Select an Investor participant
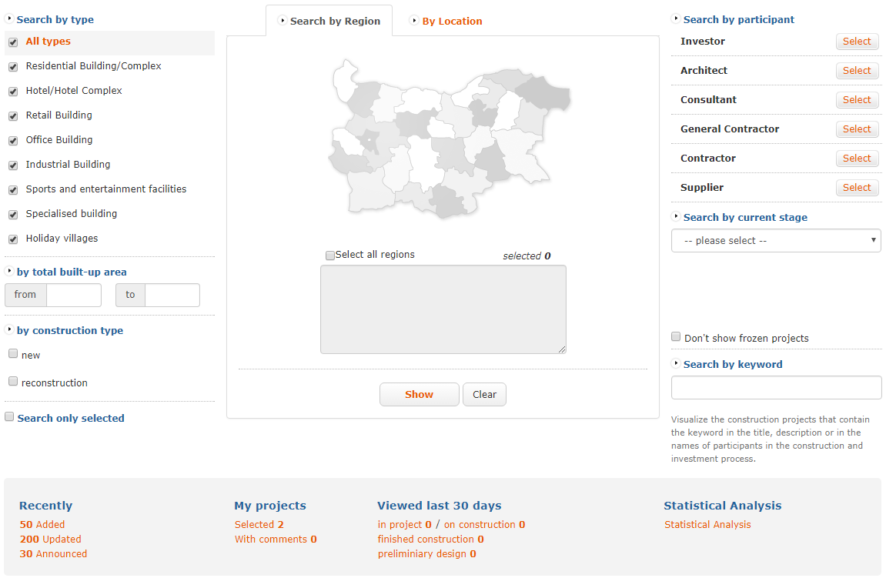This screenshot has height=588, width=886. point(857,42)
